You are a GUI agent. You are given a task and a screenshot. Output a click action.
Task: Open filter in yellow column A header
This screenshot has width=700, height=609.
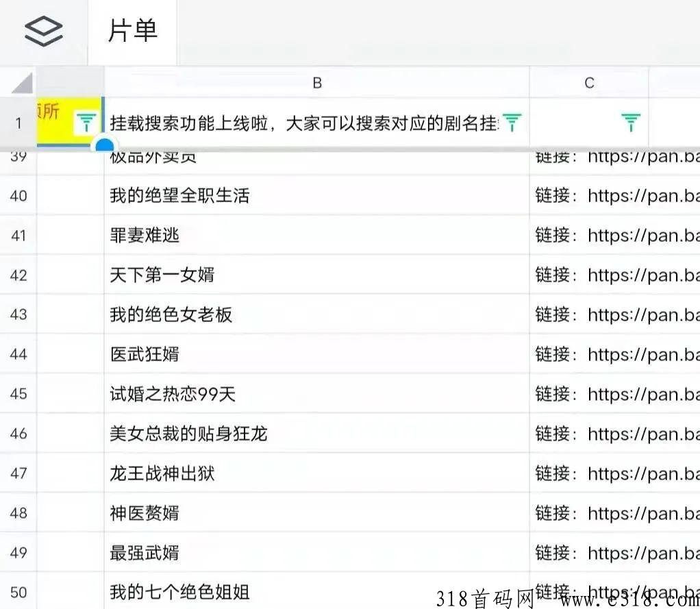[86, 123]
